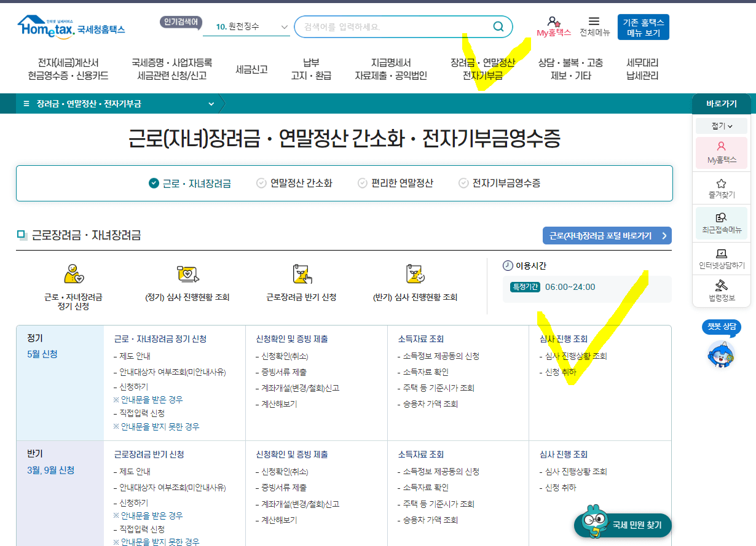Click the search input field
Viewport: 756px width, 546px height.
point(393,26)
